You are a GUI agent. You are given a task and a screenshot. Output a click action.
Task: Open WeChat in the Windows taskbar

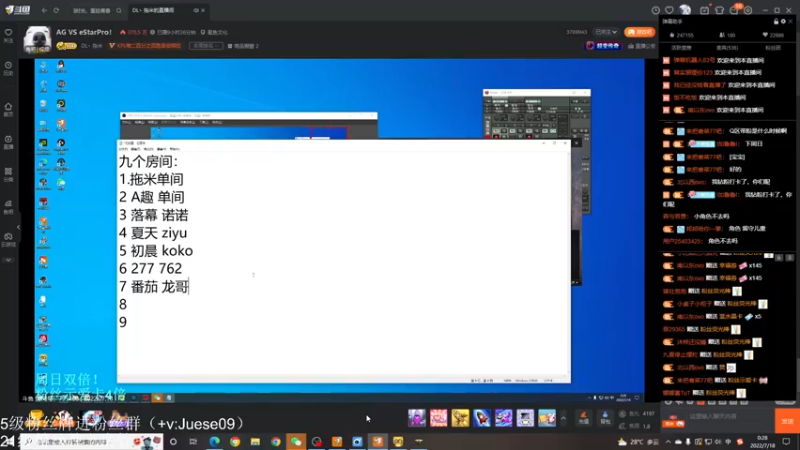[x=296, y=441]
